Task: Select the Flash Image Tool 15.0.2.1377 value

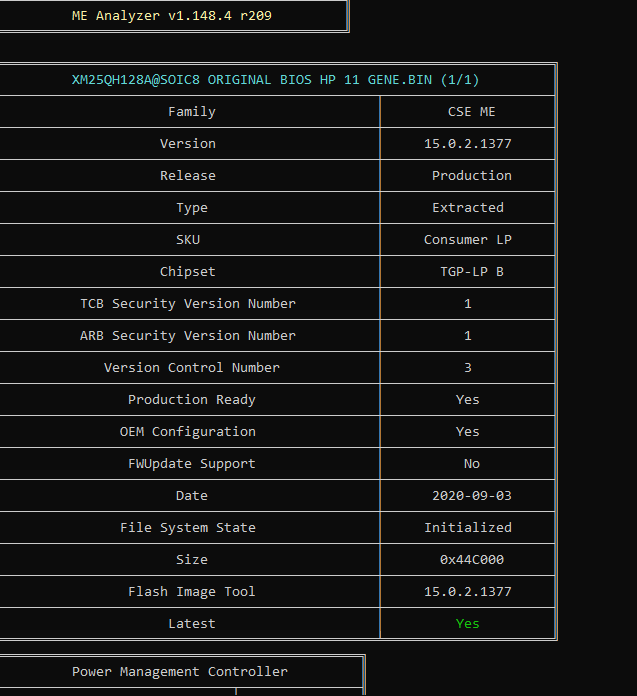Action: pos(468,591)
